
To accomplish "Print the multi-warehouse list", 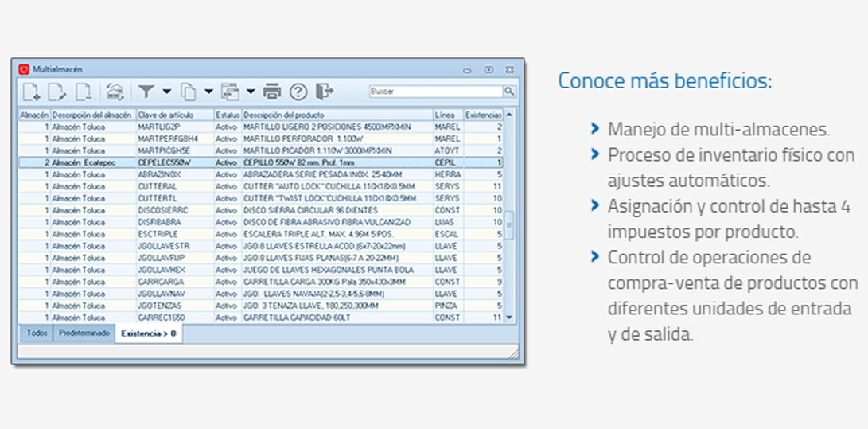I will click(272, 92).
